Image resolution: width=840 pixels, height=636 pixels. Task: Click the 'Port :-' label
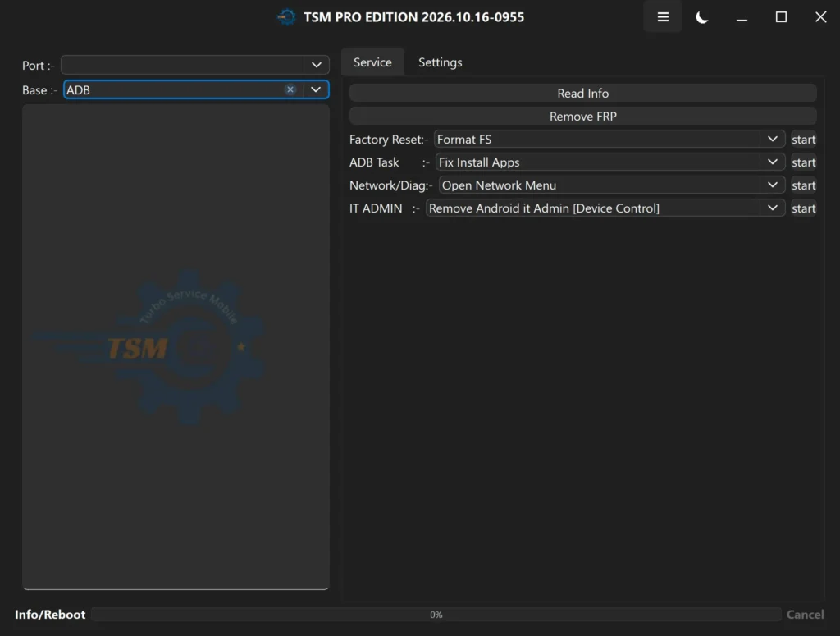tap(39, 66)
